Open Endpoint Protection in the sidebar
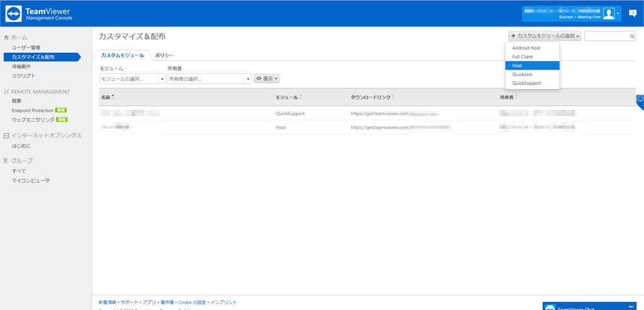 coord(33,110)
